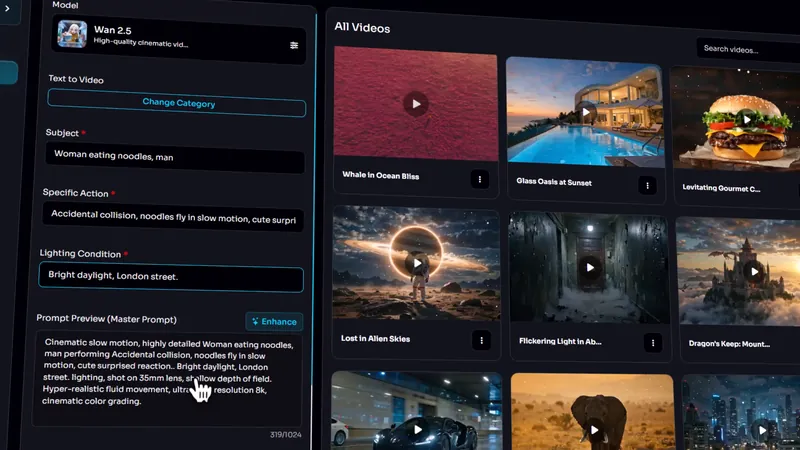Focus the Specific Action input field
Image resolution: width=800 pixels, height=450 pixels.
click(x=173, y=217)
